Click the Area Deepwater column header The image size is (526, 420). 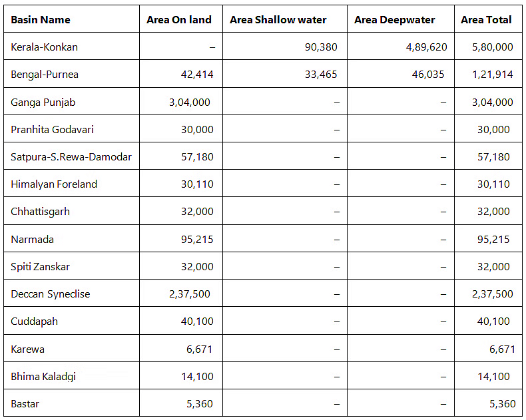pyautogui.click(x=395, y=20)
